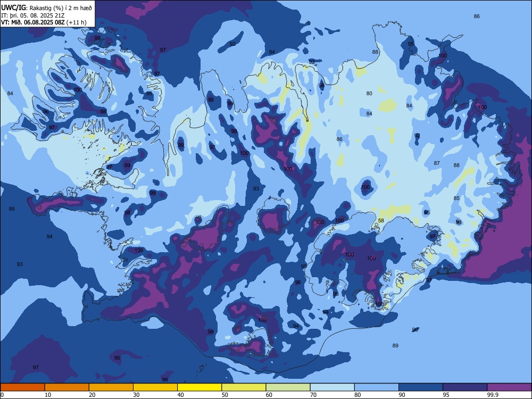The image size is (532, 399).
Task: Click the legend scale label '0'
Action: [2, 395]
